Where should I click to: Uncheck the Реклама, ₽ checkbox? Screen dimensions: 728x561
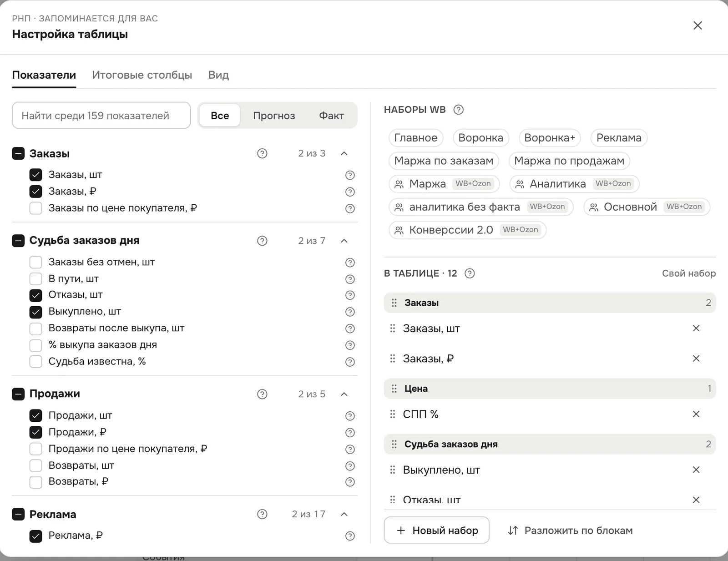click(x=36, y=536)
